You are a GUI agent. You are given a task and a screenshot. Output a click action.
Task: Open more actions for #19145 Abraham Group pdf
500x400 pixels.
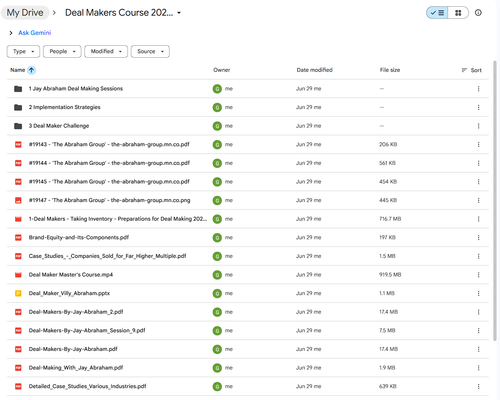pos(478,182)
